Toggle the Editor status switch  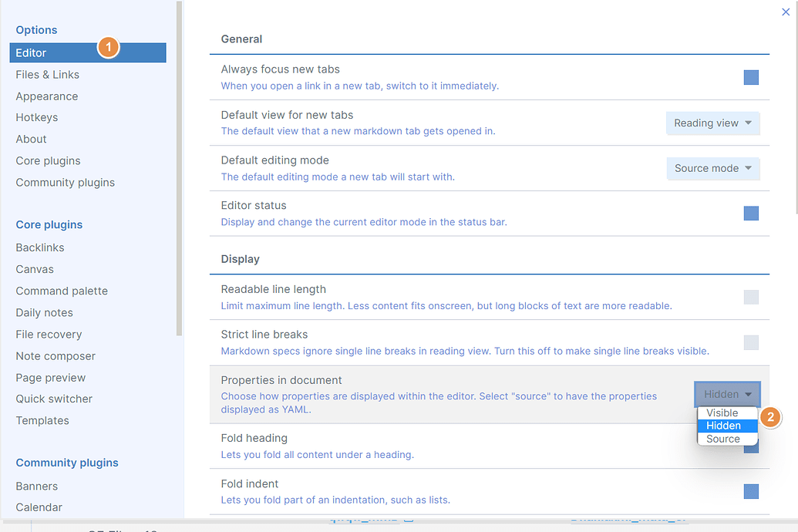[751, 214]
